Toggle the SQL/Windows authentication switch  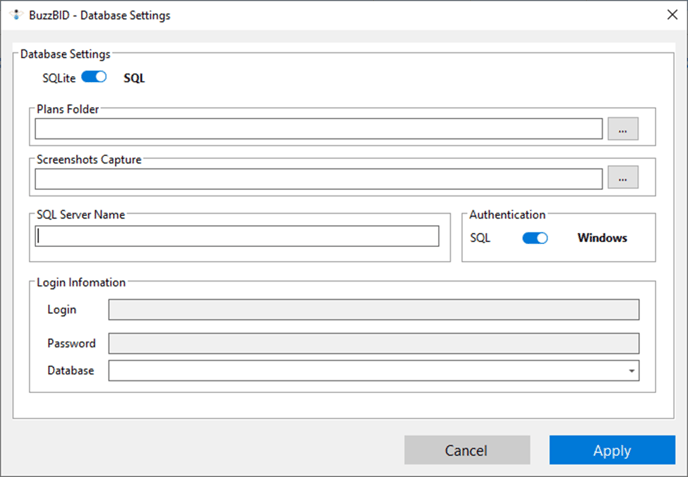[535, 238]
